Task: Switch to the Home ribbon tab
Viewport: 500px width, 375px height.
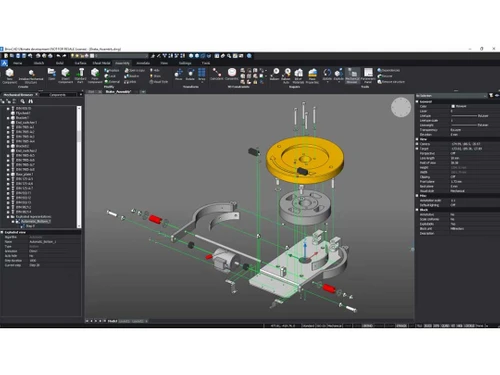Action: pyautogui.click(x=18, y=63)
